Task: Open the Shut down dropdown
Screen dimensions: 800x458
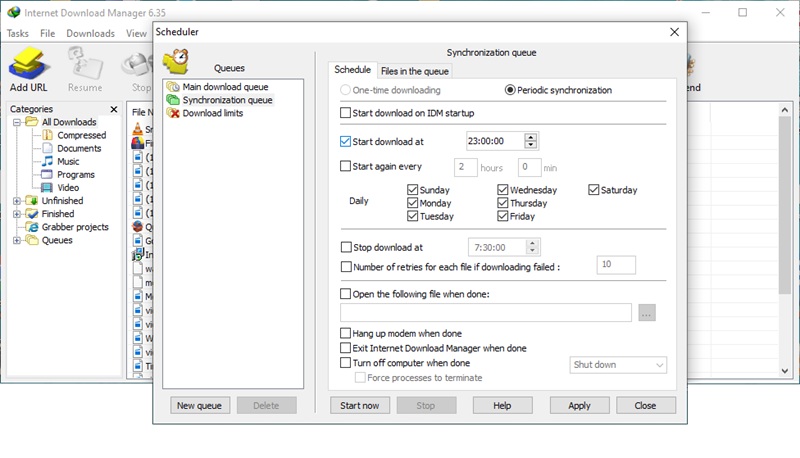Action: 618,365
